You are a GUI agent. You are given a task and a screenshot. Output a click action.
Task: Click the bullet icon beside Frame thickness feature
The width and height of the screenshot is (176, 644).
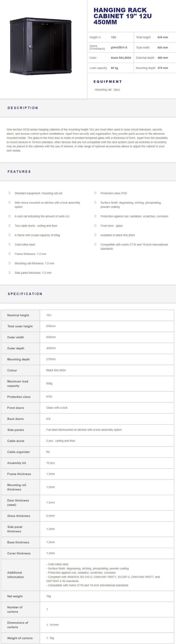click(9, 254)
